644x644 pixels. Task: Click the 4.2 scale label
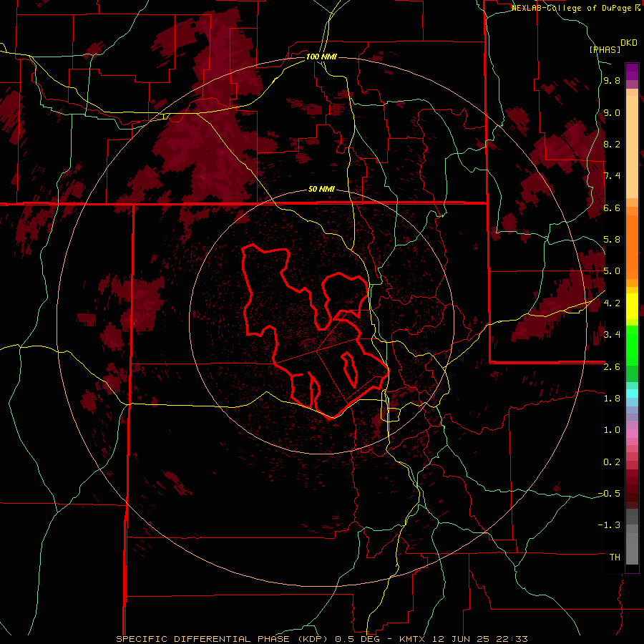click(612, 303)
